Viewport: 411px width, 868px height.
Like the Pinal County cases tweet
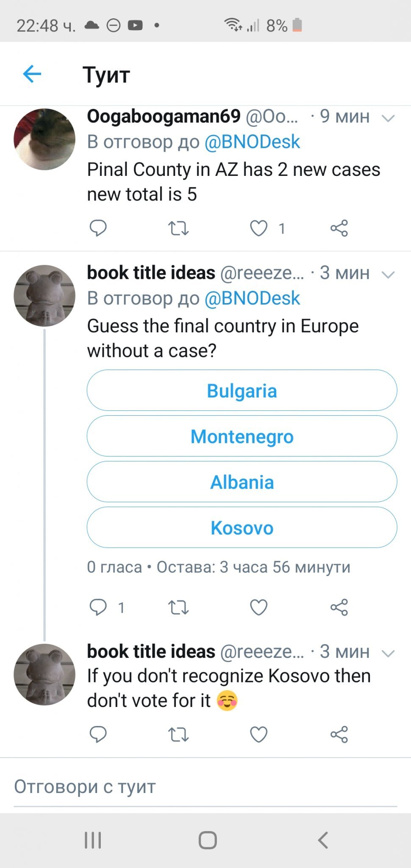click(x=258, y=228)
